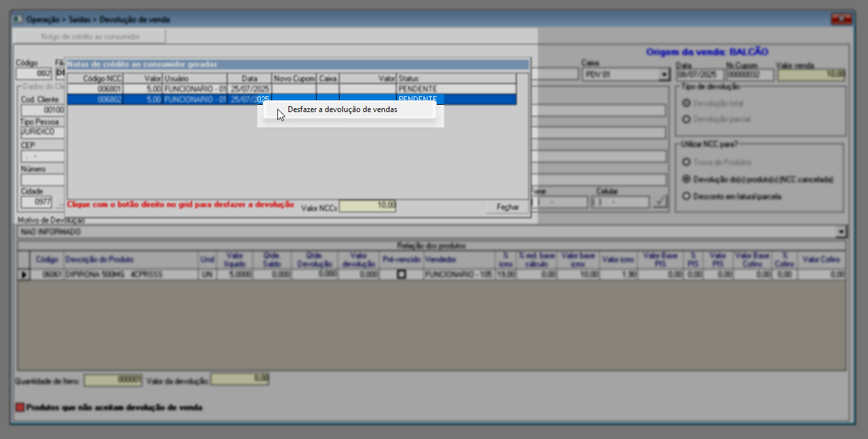Click 'Descrição do Produto' column header
Screen dimensions: 868x439
point(129,260)
